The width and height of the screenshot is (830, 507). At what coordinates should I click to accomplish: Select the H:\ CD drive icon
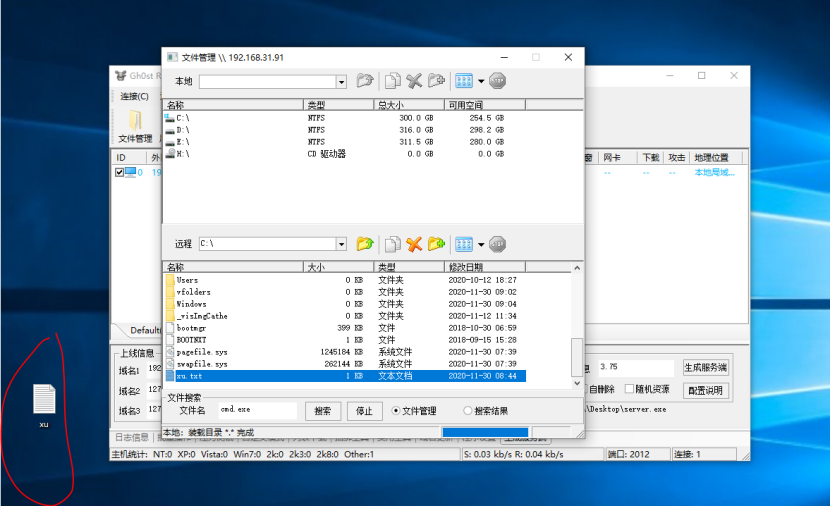[170, 153]
